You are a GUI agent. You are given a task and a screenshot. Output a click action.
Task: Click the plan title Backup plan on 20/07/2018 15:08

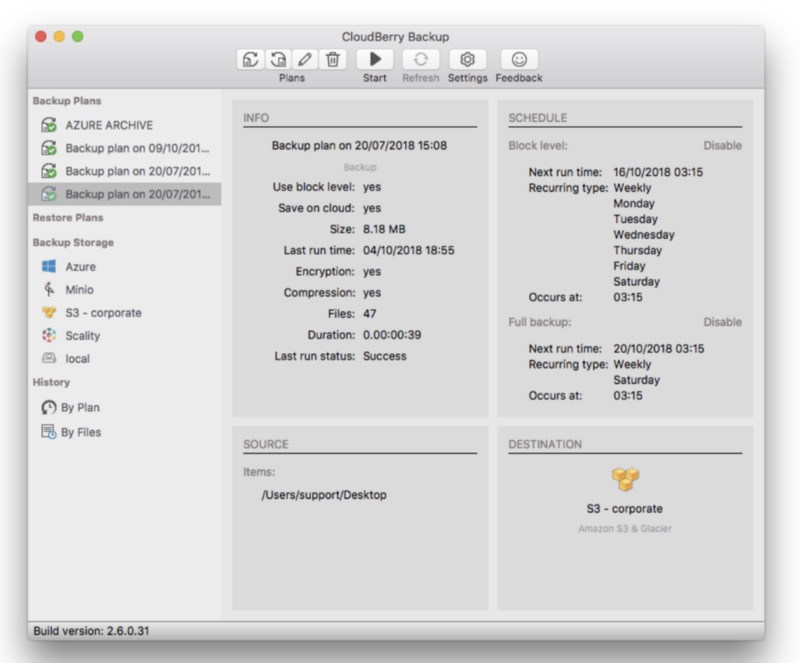359,145
